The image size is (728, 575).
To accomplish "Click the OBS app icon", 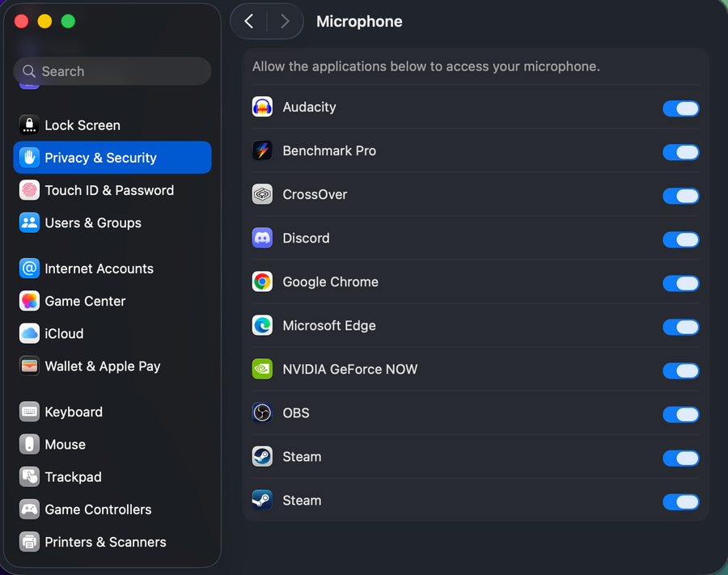I will [x=262, y=412].
